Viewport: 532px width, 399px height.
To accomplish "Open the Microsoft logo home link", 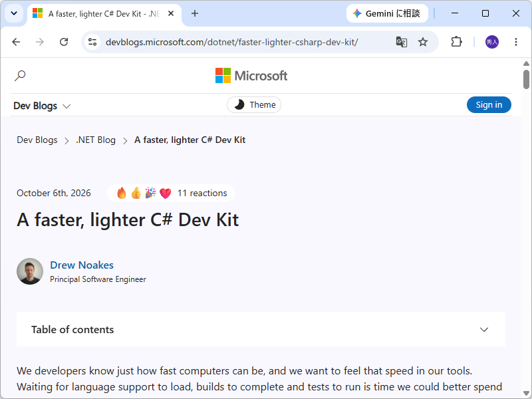I will pos(251,76).
